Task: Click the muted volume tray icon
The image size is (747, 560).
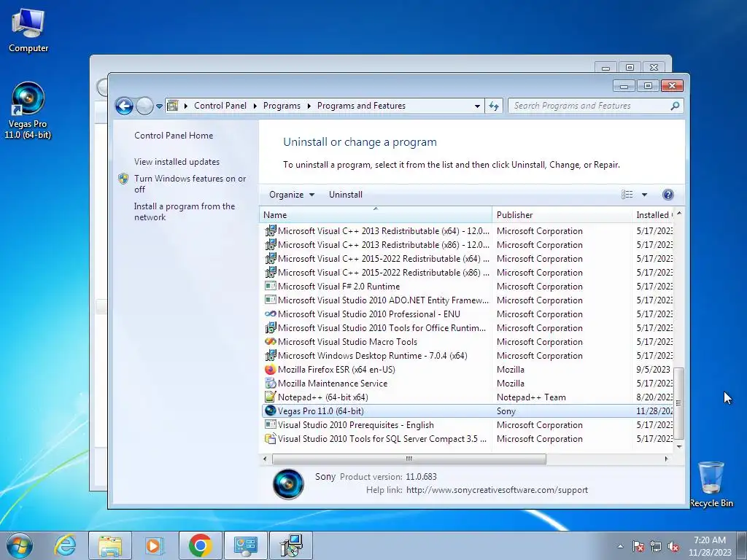Action: tap(673, 546)
